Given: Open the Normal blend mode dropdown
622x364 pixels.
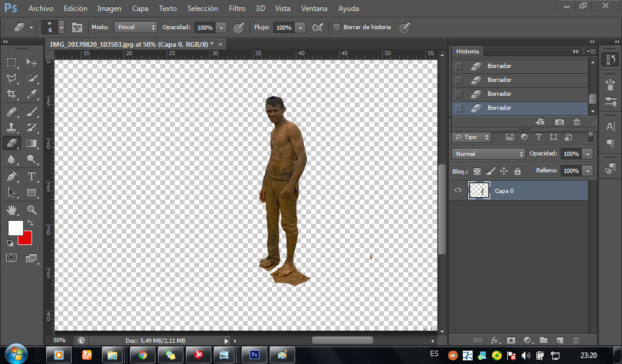Looking at the screenshot, I should pyautogui.click(x=488, y=154).
